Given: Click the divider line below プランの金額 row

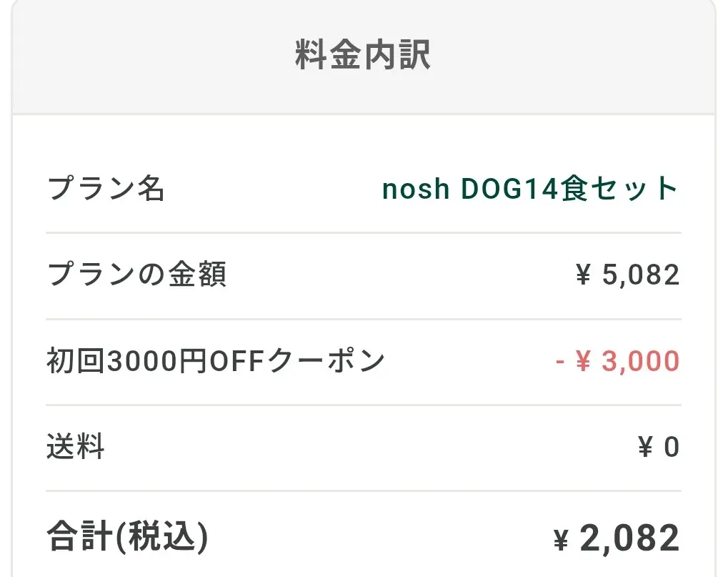Looking at the screenshot, I should pyautogui.click(x=363, y=319).
